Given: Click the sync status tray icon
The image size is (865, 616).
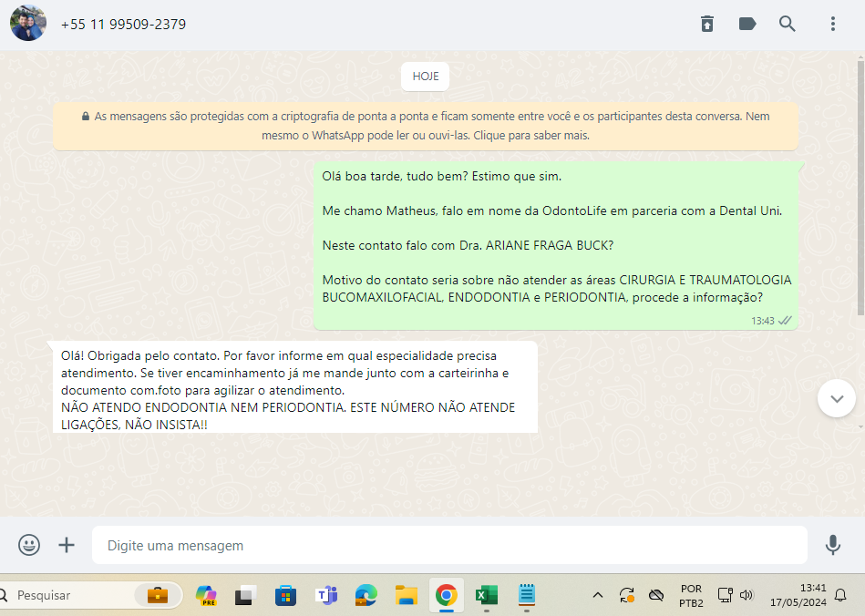Looking at the screenshot, I should coord(627,595).
